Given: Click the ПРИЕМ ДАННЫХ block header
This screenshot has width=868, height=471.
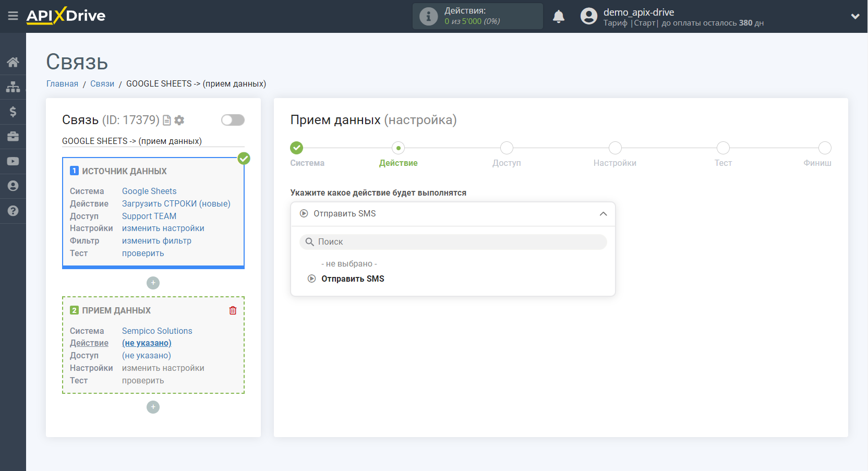Looking at the screenshot, I should [116, 310].
